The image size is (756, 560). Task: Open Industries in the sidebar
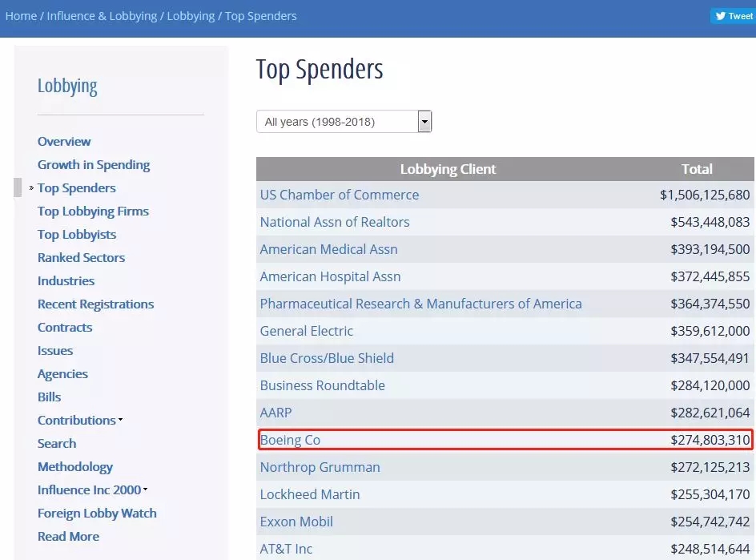(x=66, y=280)
